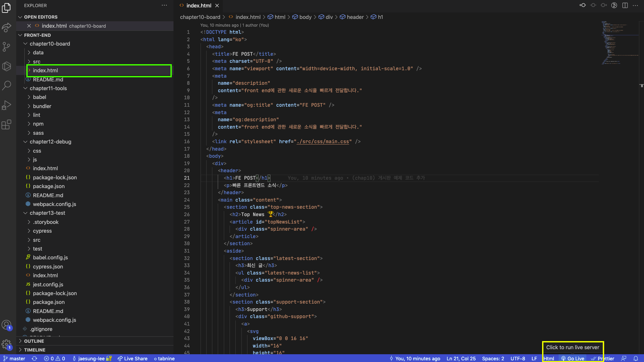Start Live Share session from status bar

click(x=133, y=359)
